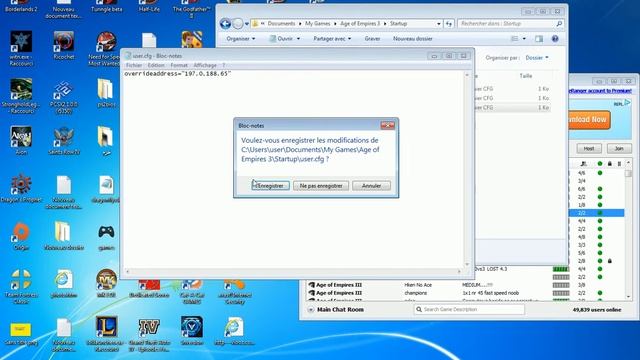Open the Ricochet desktop shortcut
This screenshot has height=360, width=640.
point(64,45)
